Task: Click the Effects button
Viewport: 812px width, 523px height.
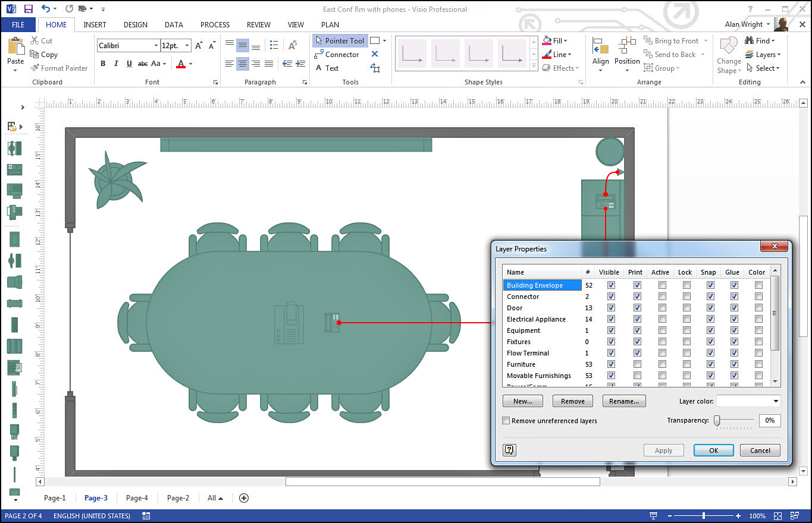Action: [560, 68]
